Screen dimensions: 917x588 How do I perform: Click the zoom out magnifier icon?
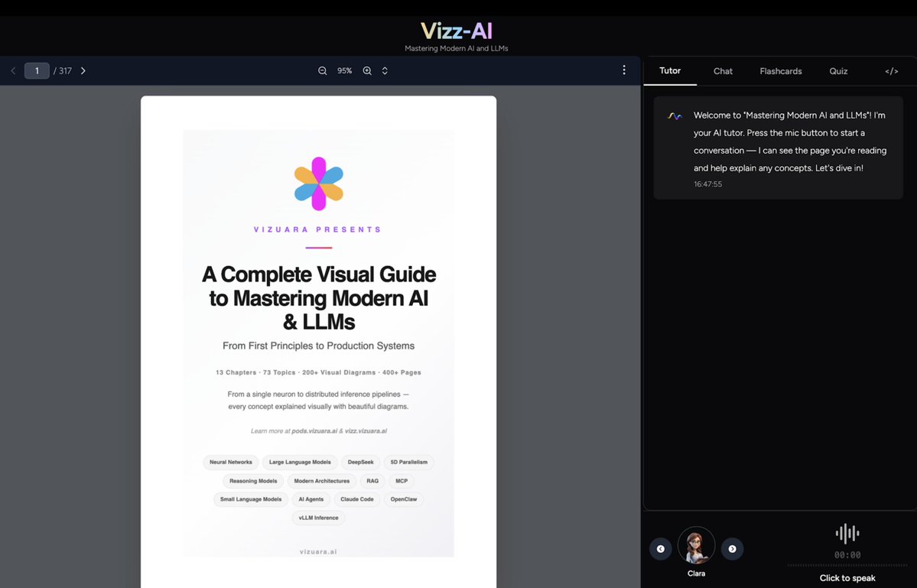click(x=322, y=70)
